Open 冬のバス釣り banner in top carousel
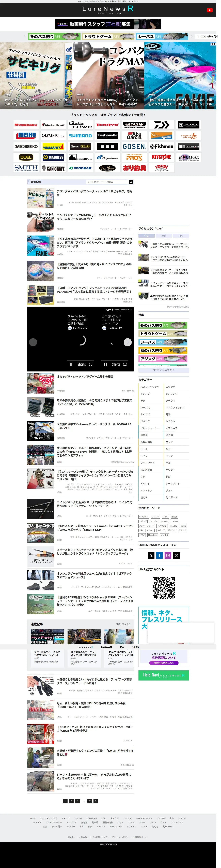 pos(54,36)
